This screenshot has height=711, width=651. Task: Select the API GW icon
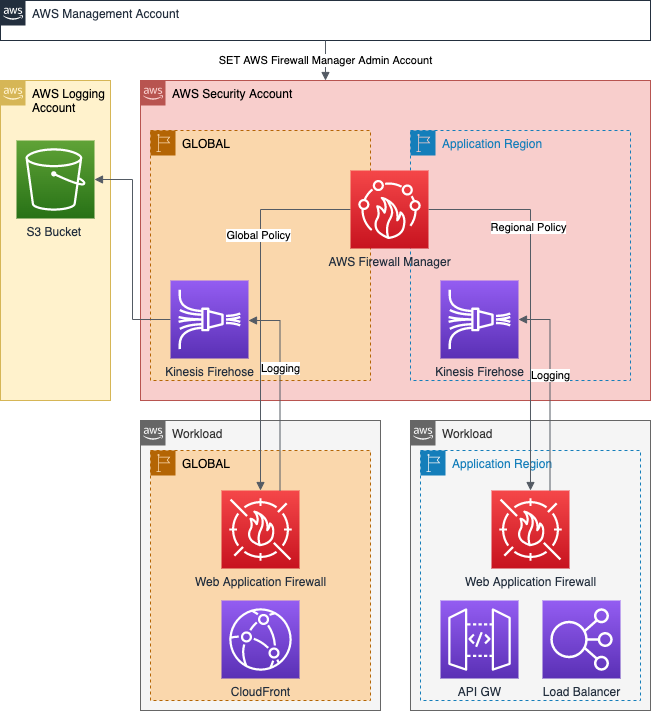click(480, 639)
